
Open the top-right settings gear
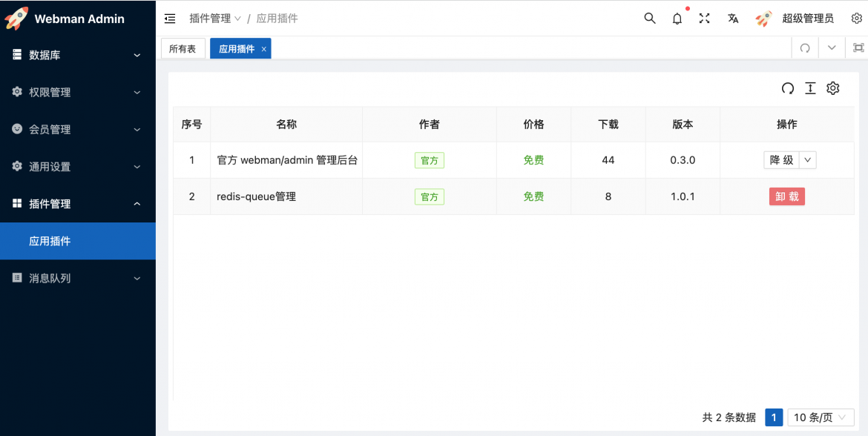coord(857,18)
